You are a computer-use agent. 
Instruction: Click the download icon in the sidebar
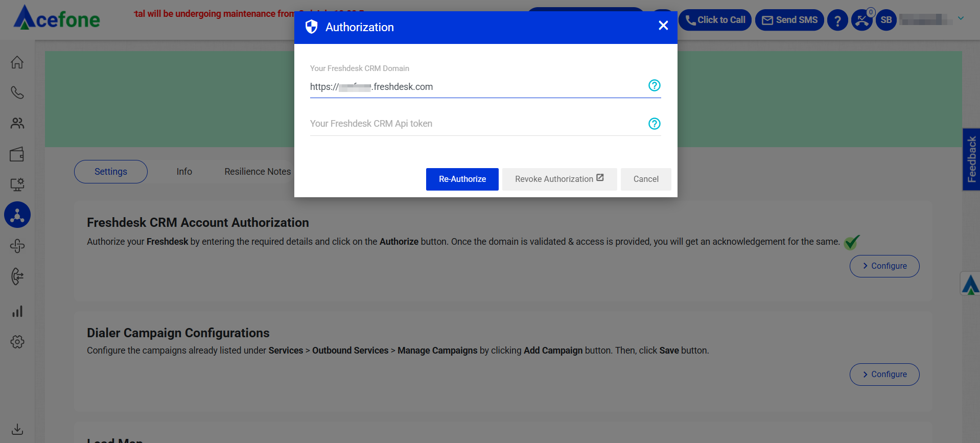[17, 429]
